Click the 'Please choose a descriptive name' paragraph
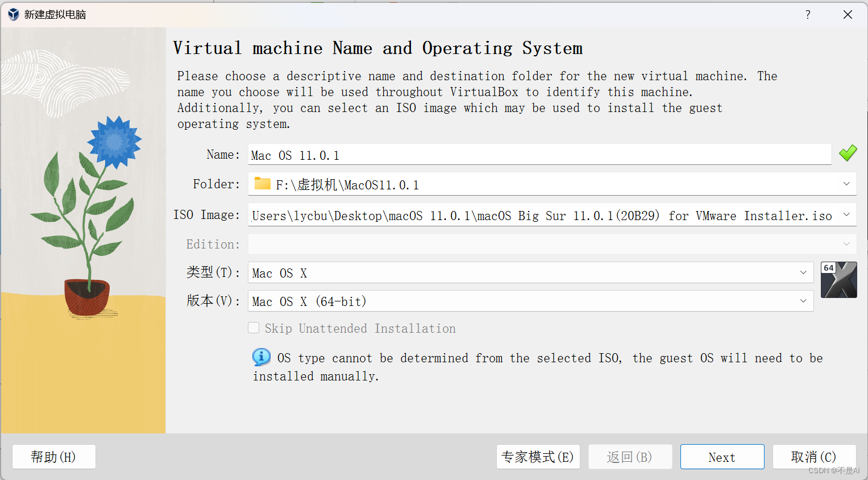The image size is (868, 480). (x=477, y=100)
